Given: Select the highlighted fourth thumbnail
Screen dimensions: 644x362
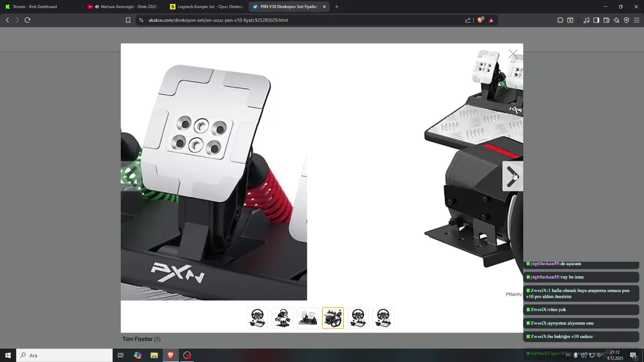Looking at the screenshot, I should pos(333,318).
